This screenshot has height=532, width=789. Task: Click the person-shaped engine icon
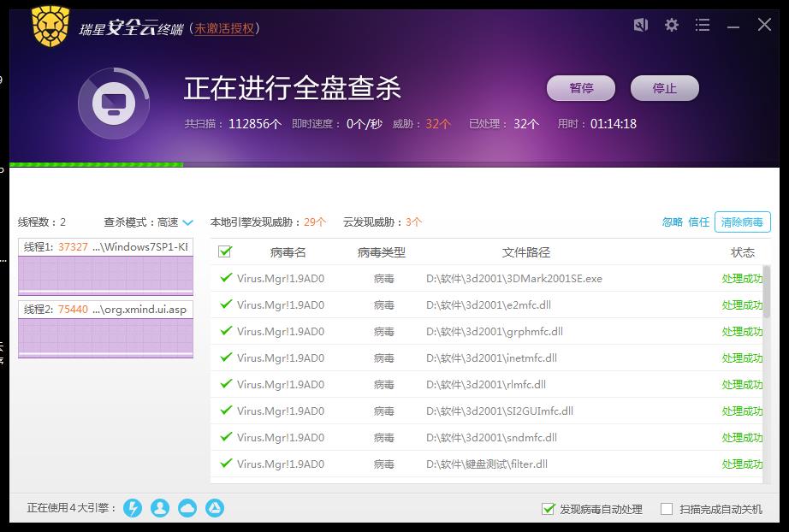pyautogui.click(x=160, y=508)
